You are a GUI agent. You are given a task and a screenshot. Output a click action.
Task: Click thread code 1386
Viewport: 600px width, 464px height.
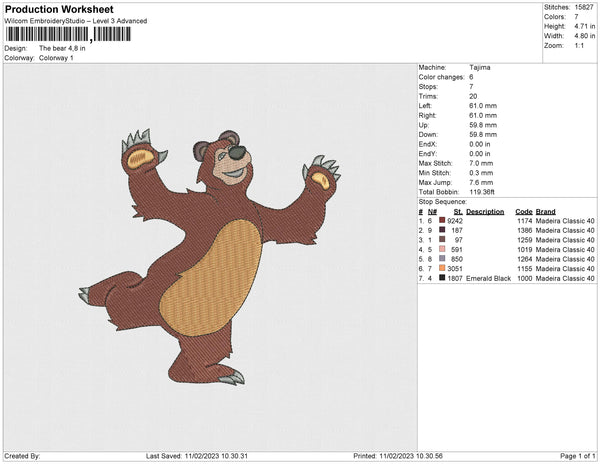(525, 230)
